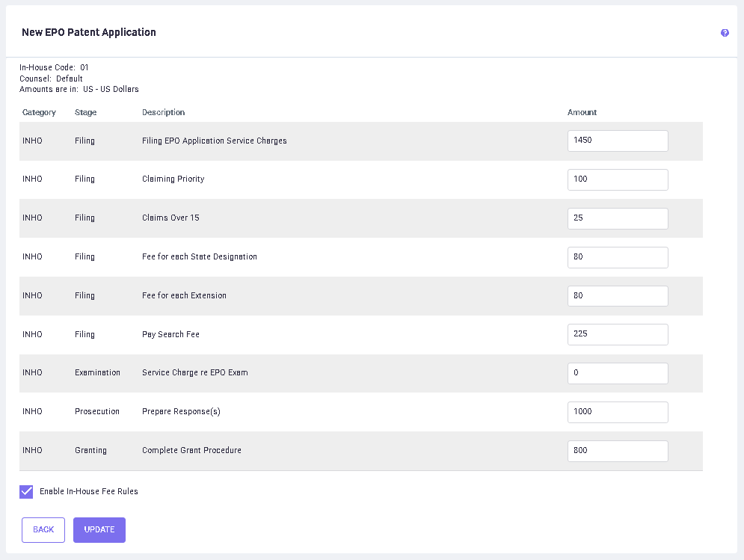Focus the State Designation fee amount field
The width and height of the screenshot is (744, 560).
617,257
